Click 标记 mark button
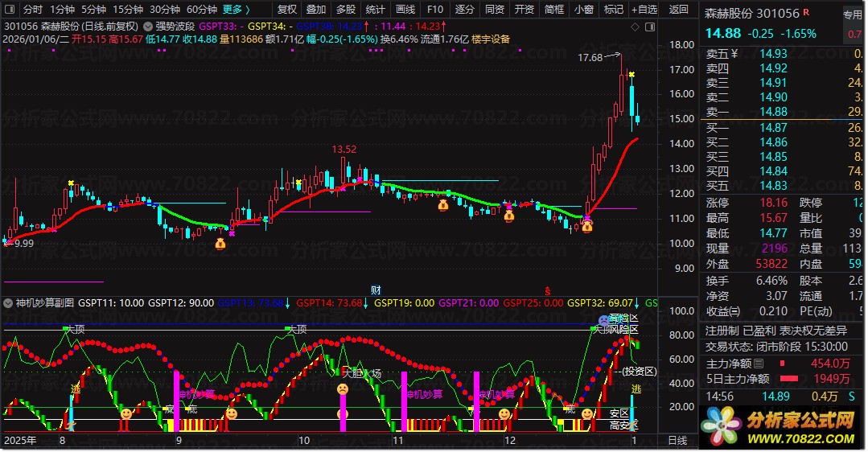Viewport: 868px width, 452px height. 613,10
